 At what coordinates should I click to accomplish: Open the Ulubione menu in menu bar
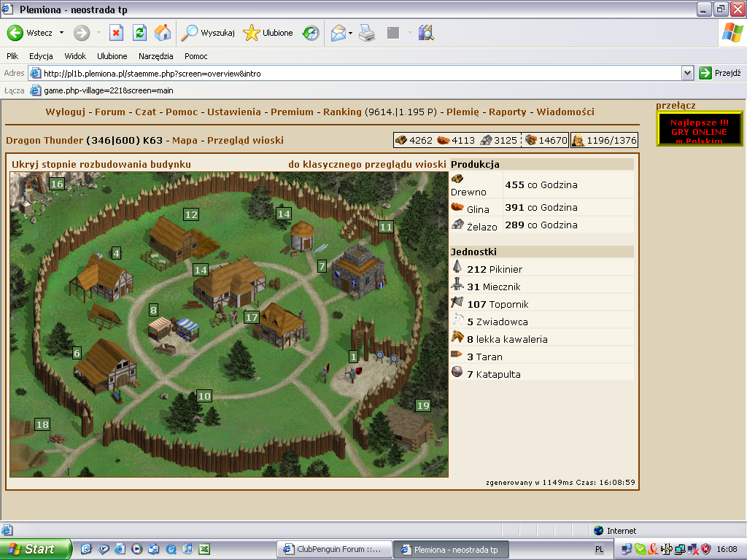click(112, 56)
